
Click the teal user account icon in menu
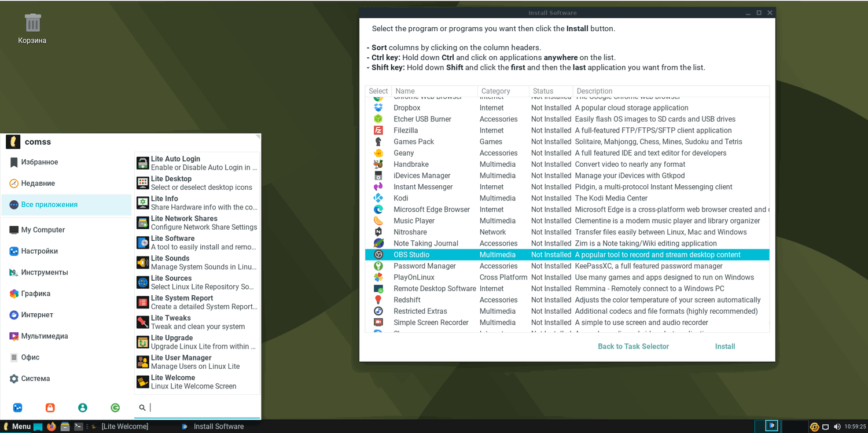83,408
